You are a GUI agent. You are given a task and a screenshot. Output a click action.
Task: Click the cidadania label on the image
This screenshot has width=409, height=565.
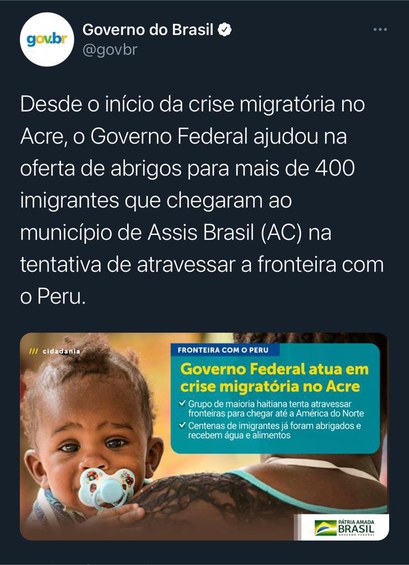point(54,351)
